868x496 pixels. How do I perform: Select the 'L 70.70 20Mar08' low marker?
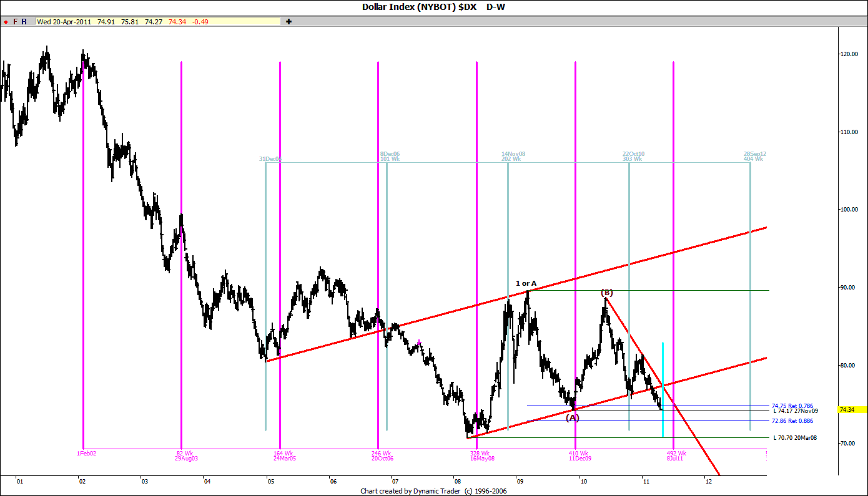(x=794, y=437)
